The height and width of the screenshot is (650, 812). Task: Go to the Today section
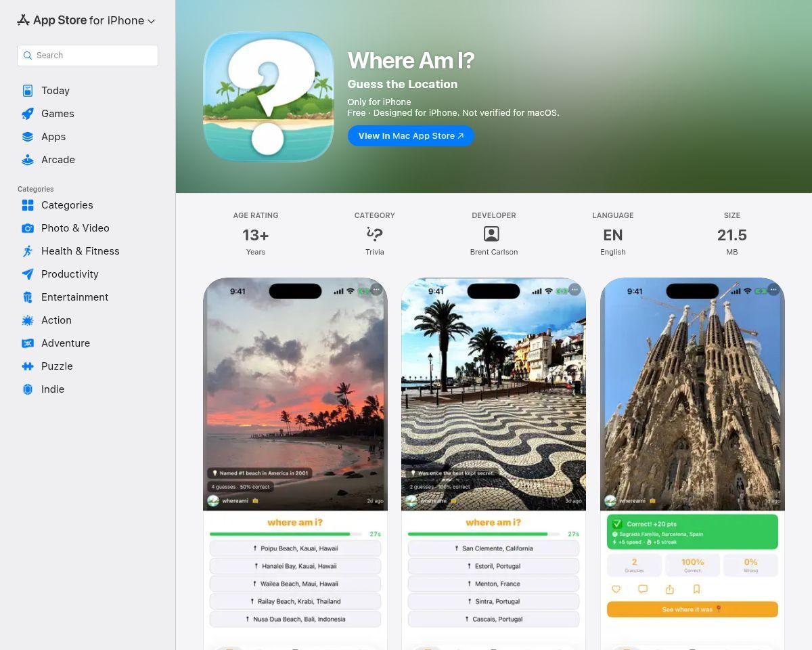coord(55,91)
